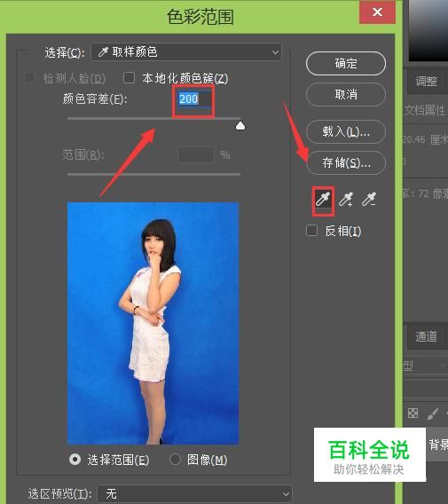Toggle the 反相 checkbox

click(311, 231)
